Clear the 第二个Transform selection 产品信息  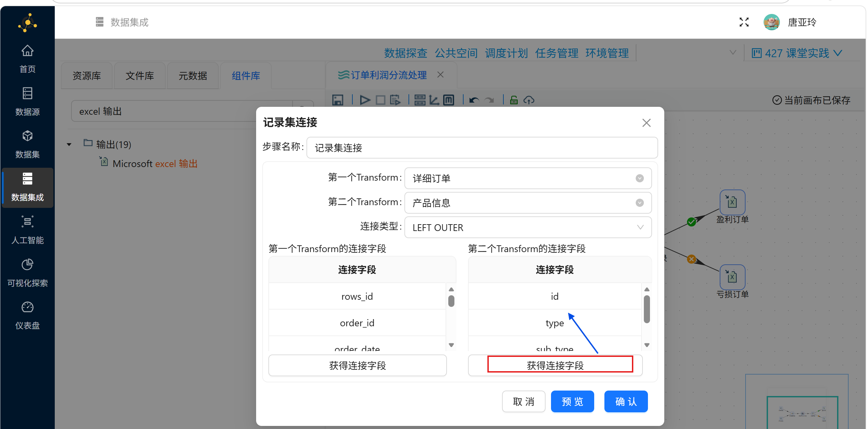pos(639,203)
